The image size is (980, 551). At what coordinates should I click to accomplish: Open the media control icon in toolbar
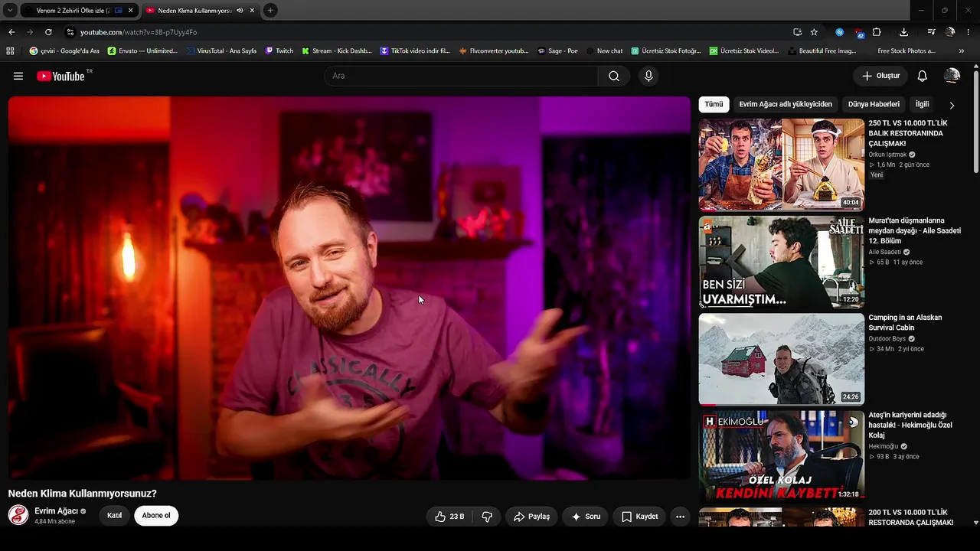click(931, 32)
